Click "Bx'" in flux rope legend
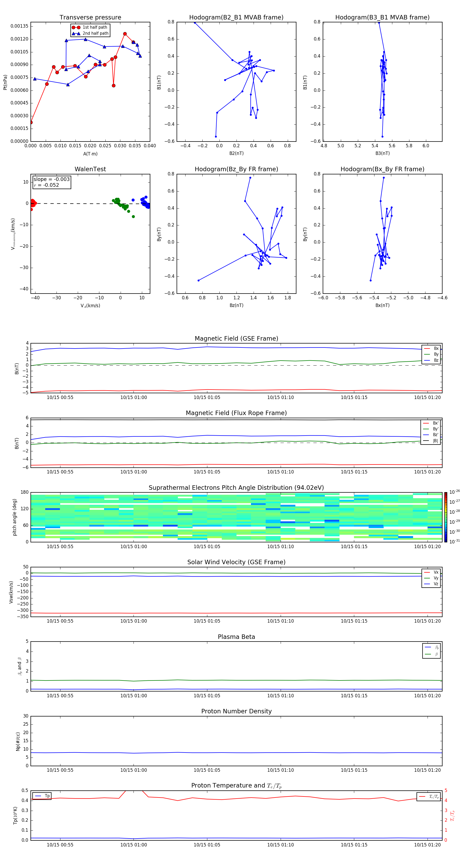473x868 pixels. [431, 423]
